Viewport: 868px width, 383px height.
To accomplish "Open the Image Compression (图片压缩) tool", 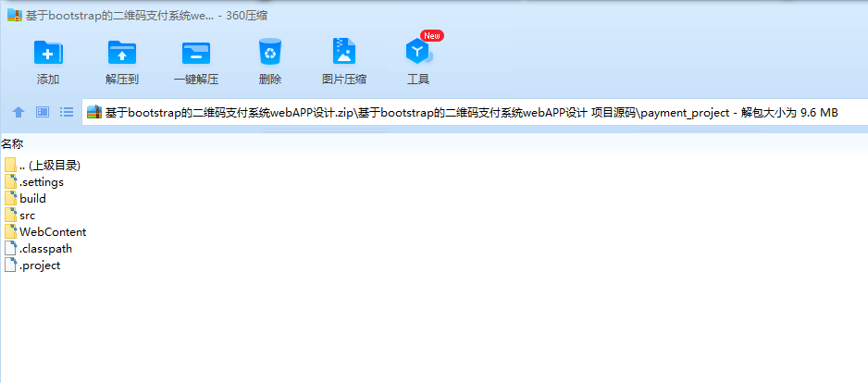I will (343, 52).
